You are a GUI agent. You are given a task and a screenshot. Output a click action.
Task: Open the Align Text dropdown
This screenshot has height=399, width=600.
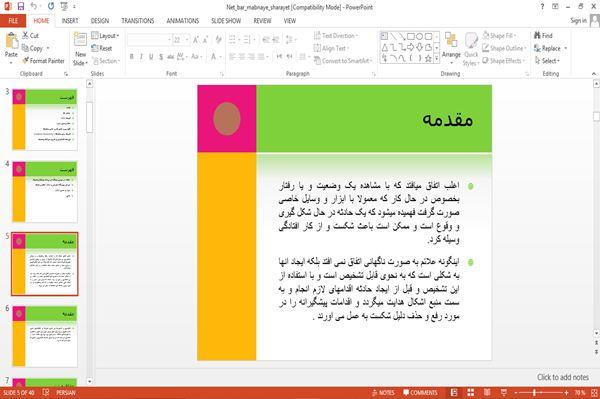[x=331, y=48]
